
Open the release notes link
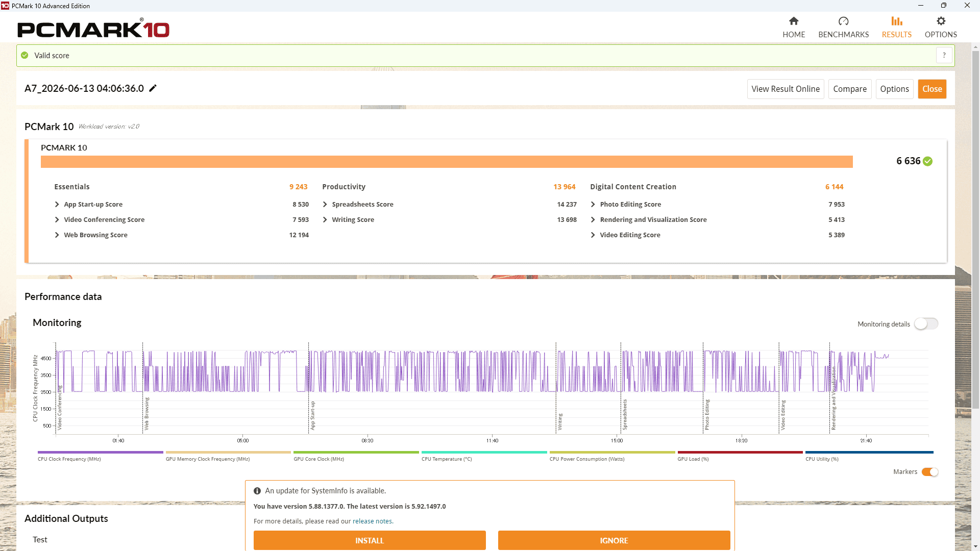pos(372,521)
